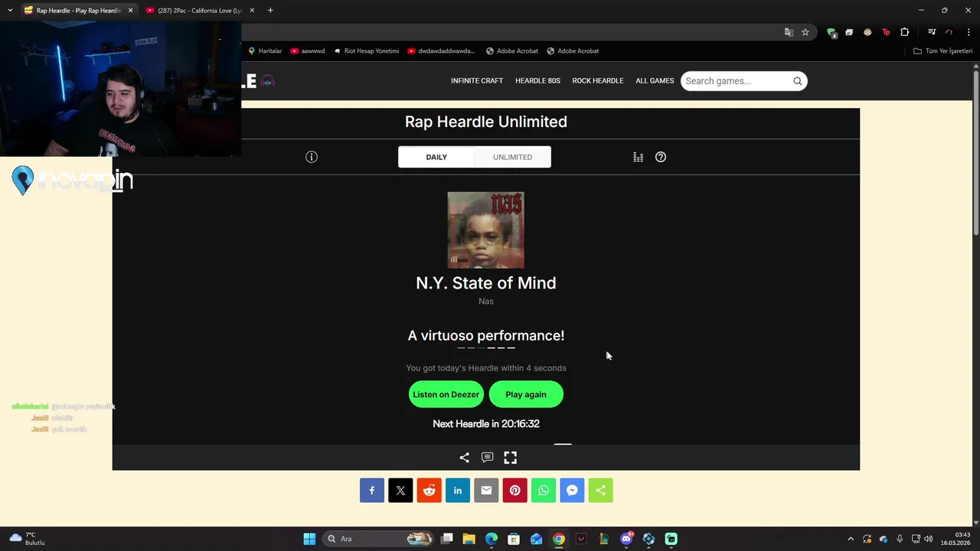The width and height of the screenshot is (980, 551).
Task: Share on X (Twitter)
Action: pos(400,491)
